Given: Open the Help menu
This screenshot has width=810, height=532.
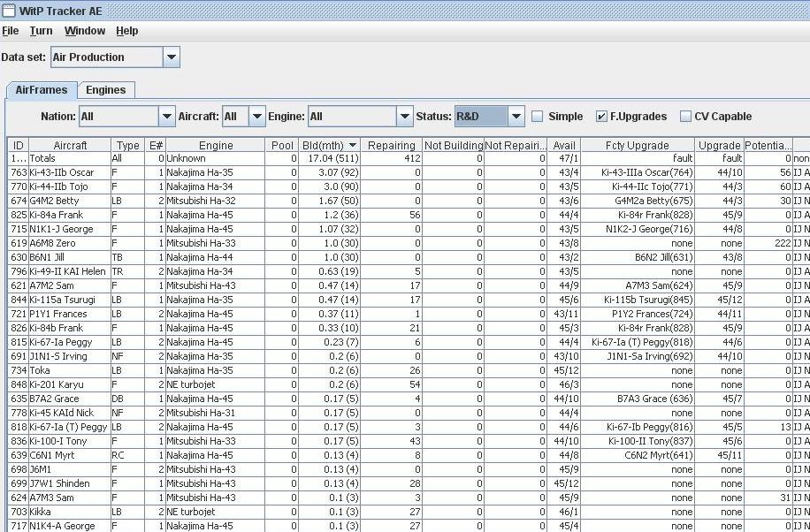Looking at the screenshot, I should (127, 31).
